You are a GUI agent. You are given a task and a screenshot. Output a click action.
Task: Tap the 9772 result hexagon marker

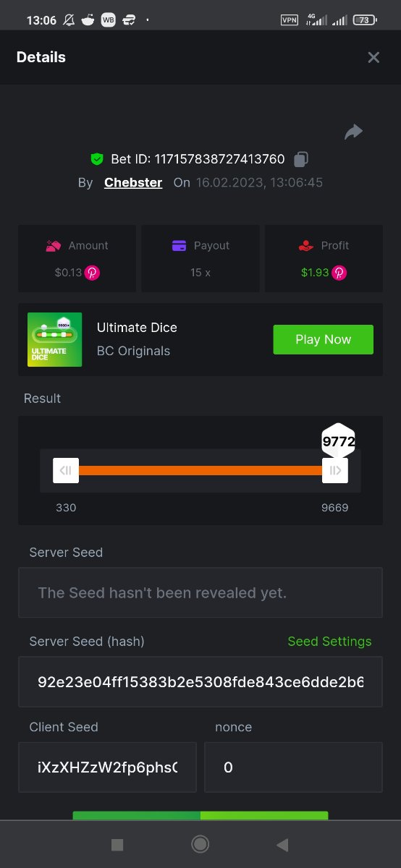coord(338,441)
